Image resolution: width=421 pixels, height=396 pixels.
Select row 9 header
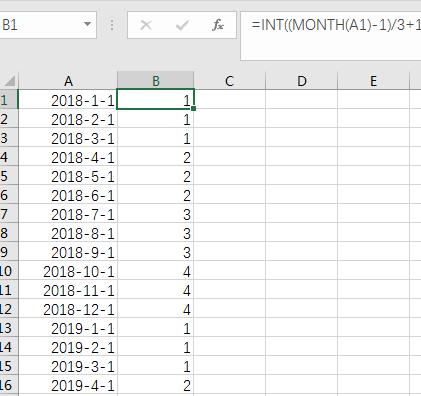coord(9,252)
